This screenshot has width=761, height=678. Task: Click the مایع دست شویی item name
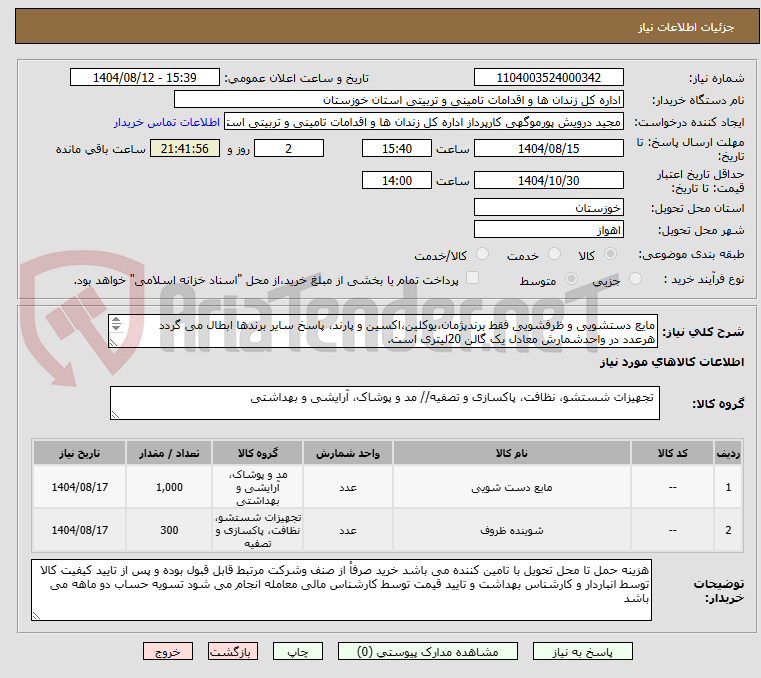click(x=512, y=487)
